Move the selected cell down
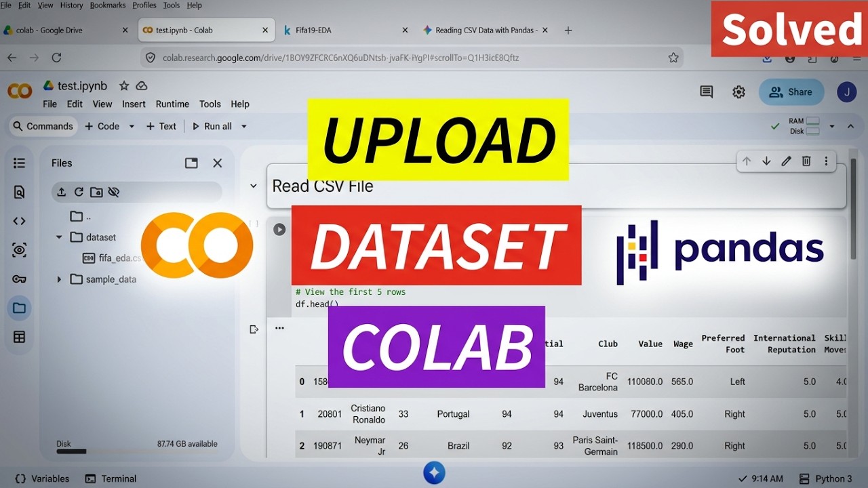868x488 pixels. 766,161
